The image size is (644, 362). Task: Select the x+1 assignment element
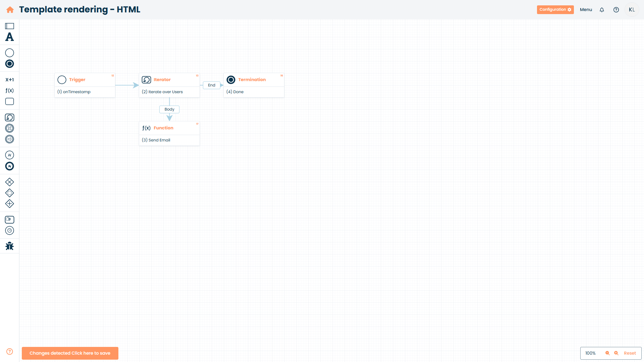[x=9, y=80]
